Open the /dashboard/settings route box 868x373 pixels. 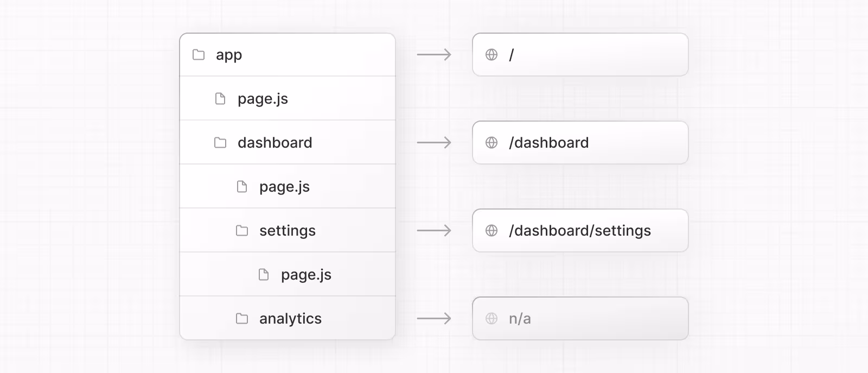(580, 231)
